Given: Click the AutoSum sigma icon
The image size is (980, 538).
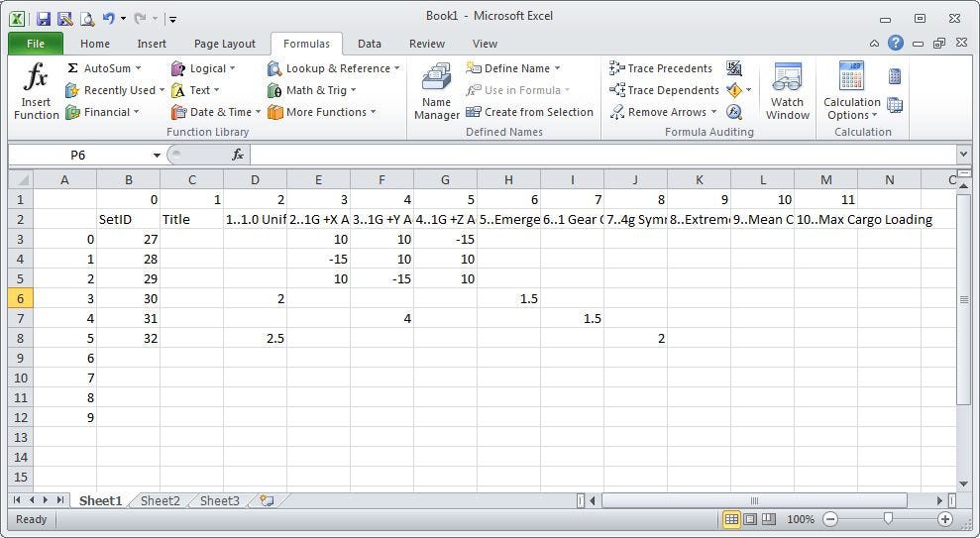Looking at the screenshot, I should 72,68.
